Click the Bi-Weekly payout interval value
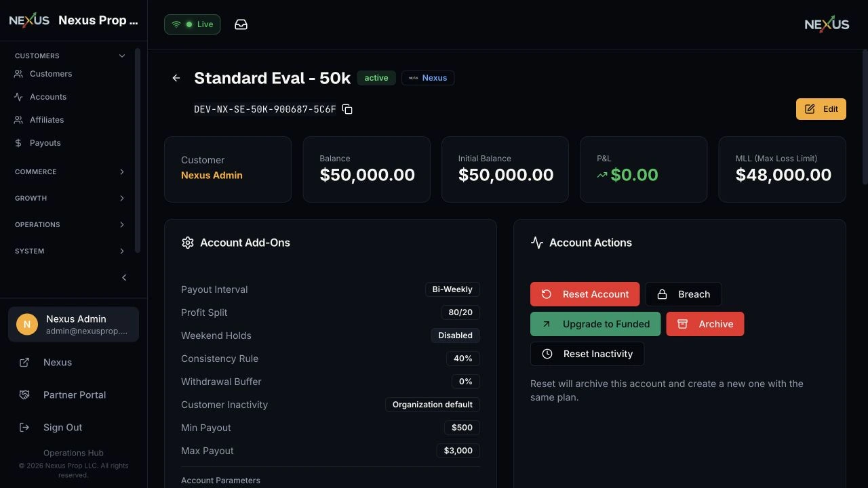 [x=452, y=289]
